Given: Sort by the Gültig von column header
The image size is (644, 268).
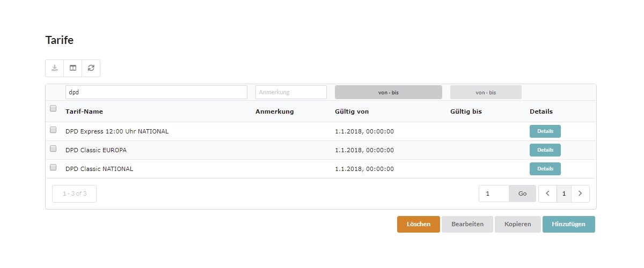Looking at the screenshot, I should tap(352, 111).
